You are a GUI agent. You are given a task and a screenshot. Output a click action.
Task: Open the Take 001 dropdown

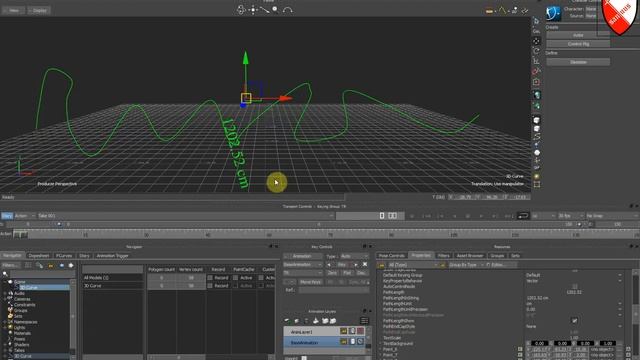[x=185, y=216]
